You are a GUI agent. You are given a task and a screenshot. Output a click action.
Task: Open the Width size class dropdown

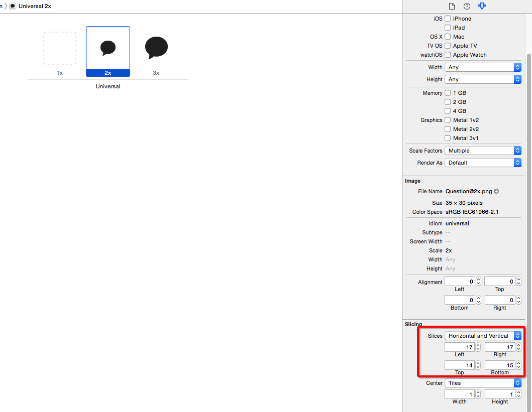[x=483, y=67]
